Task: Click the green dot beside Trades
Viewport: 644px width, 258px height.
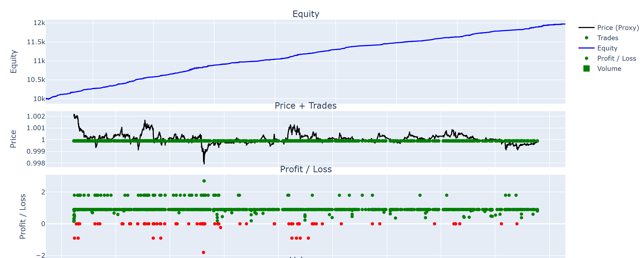Action: [x=586, y=38]
